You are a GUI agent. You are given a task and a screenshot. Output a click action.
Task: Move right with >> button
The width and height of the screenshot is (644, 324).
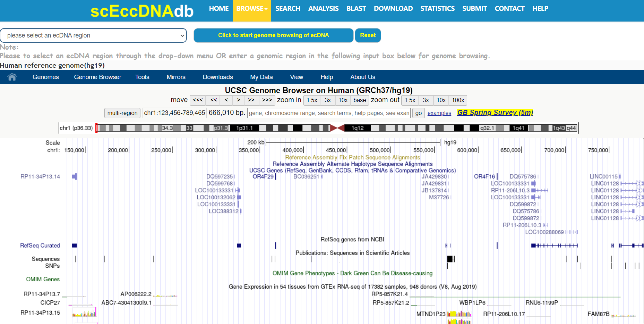point(251,100)
